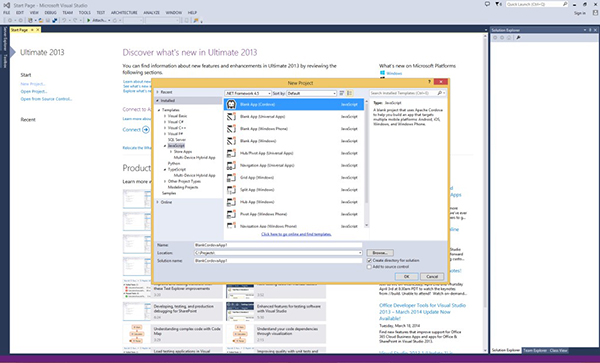Image resolution: width=600 pixels, height=363 pixels.
Task: Click the Undo toolbar icon
Action: tap(64, 20)
